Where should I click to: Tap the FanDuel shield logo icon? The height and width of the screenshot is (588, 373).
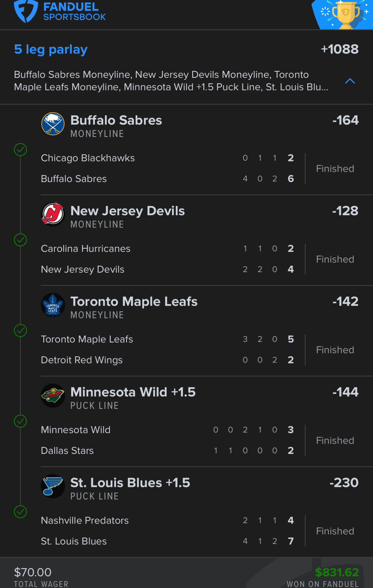[x=26, y=11]
